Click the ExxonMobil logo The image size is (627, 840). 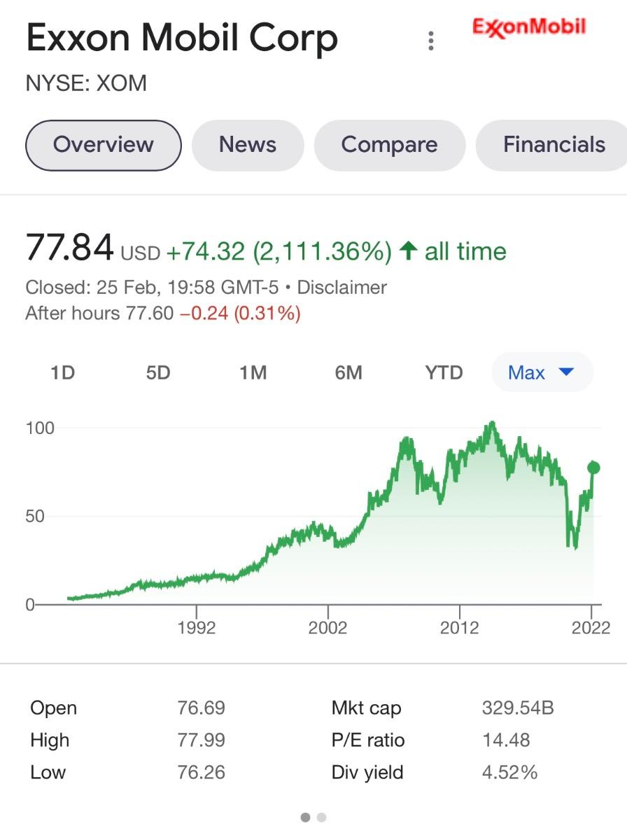pyautogui.click(x=529, y=28)
